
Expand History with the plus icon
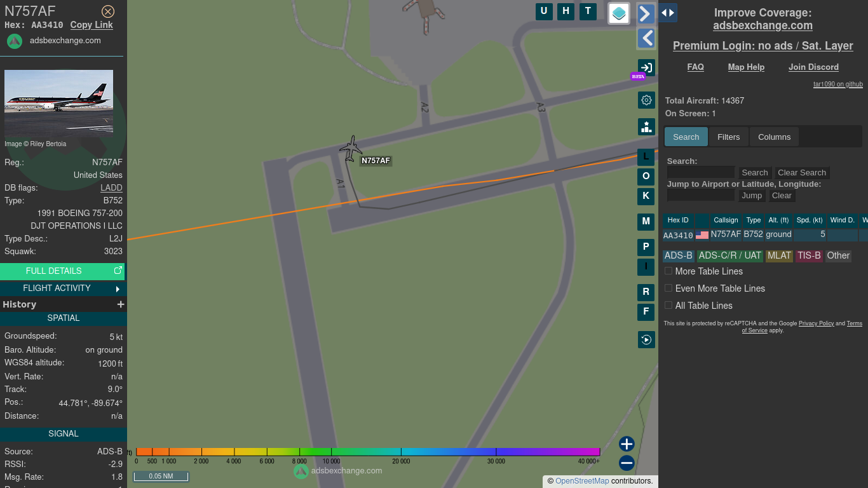(x=121, y=304)
